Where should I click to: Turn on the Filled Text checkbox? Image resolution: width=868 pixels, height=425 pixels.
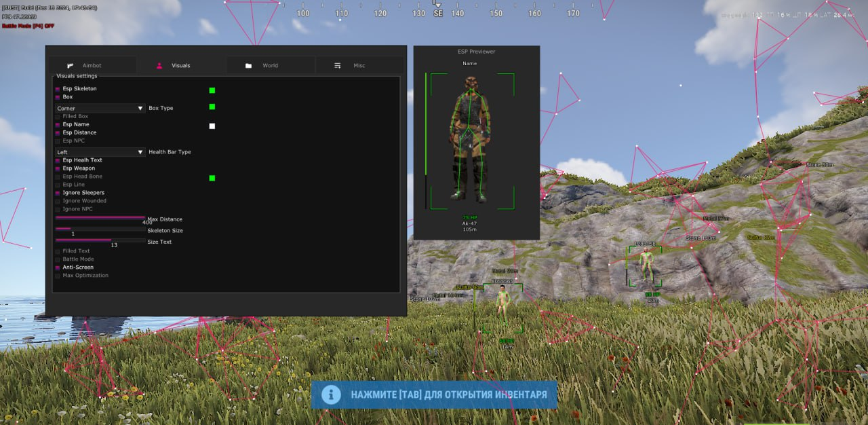[x=58, y=251]
